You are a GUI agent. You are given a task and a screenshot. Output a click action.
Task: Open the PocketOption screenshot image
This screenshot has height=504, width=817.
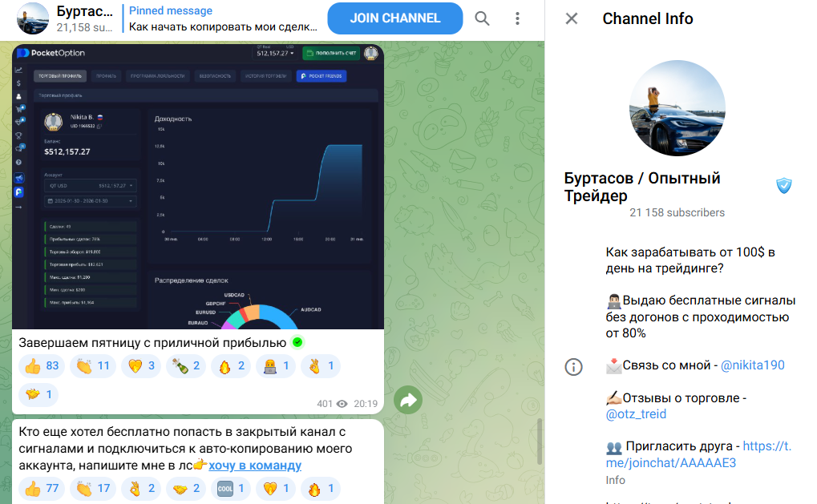pos(198,187)
